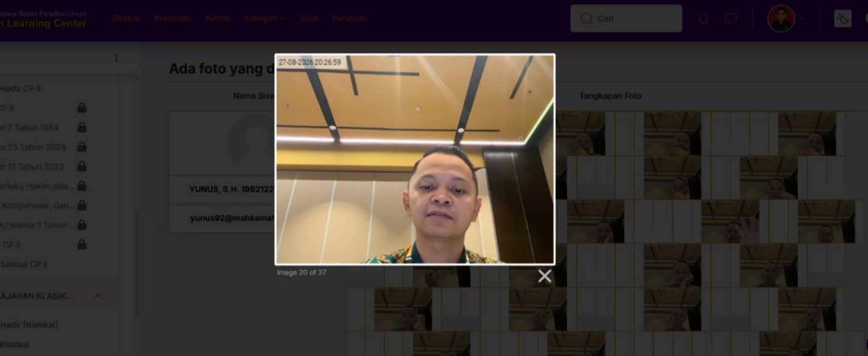This screenshot has height=356, width=868.
Task: Toggle dark mode moon icon
Action: 843,18
